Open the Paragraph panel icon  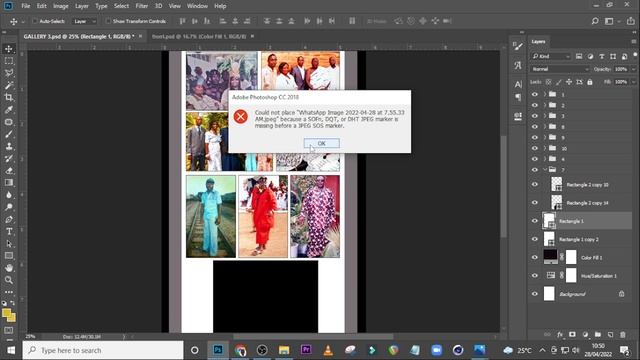[518, 97]
